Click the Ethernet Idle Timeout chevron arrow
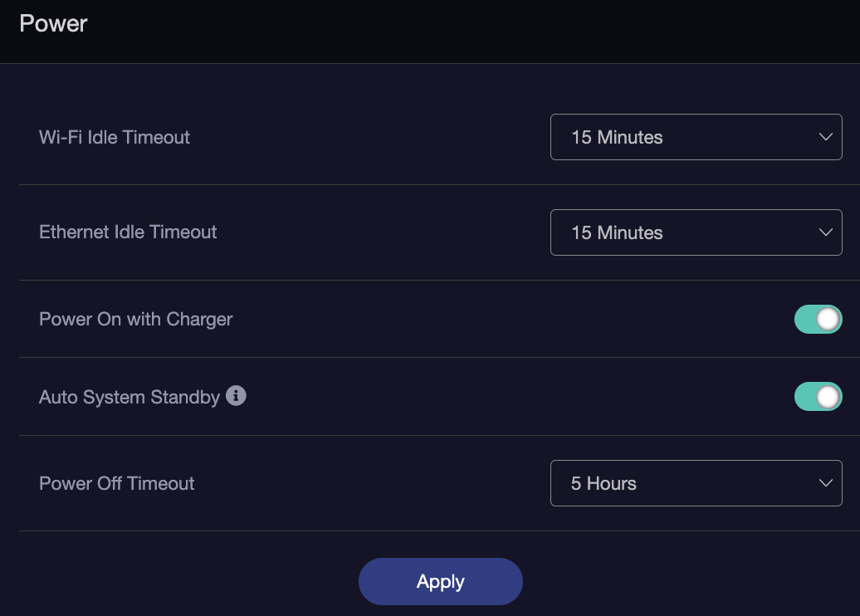This screenshot has height=616, width=860. 825,232
